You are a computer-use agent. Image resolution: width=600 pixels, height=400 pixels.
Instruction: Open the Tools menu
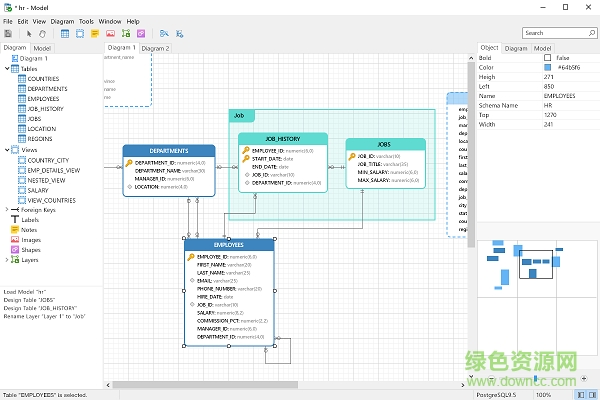pyautogui.click(x=86, y=20)
